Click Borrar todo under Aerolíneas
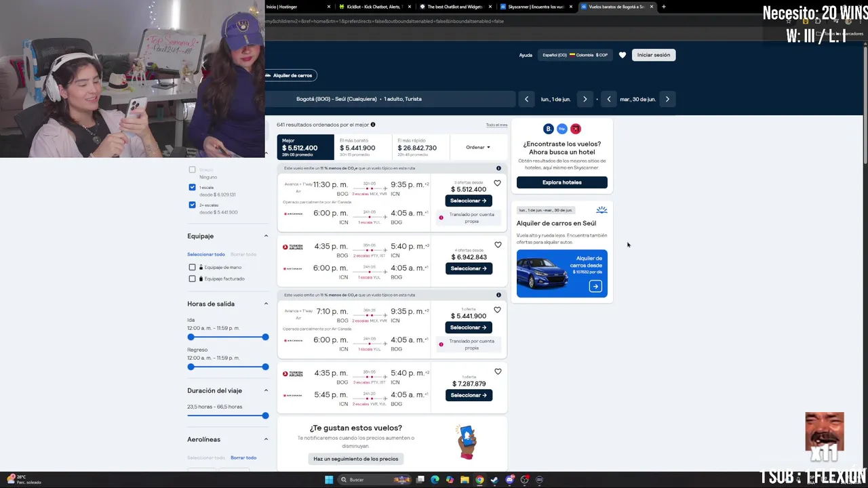This screenshot has height=488, width=868. [x=243, y=457]
